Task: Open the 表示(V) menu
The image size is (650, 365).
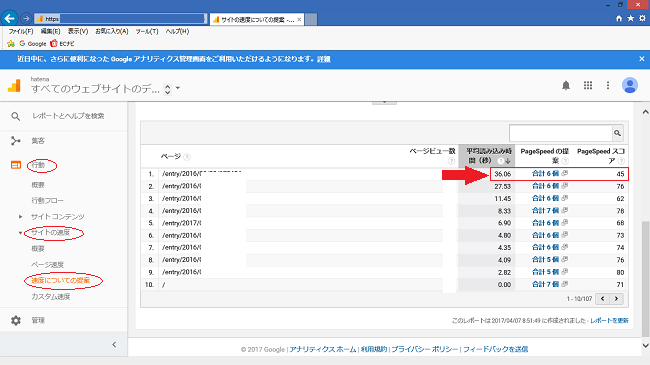Action: point(78,32)
